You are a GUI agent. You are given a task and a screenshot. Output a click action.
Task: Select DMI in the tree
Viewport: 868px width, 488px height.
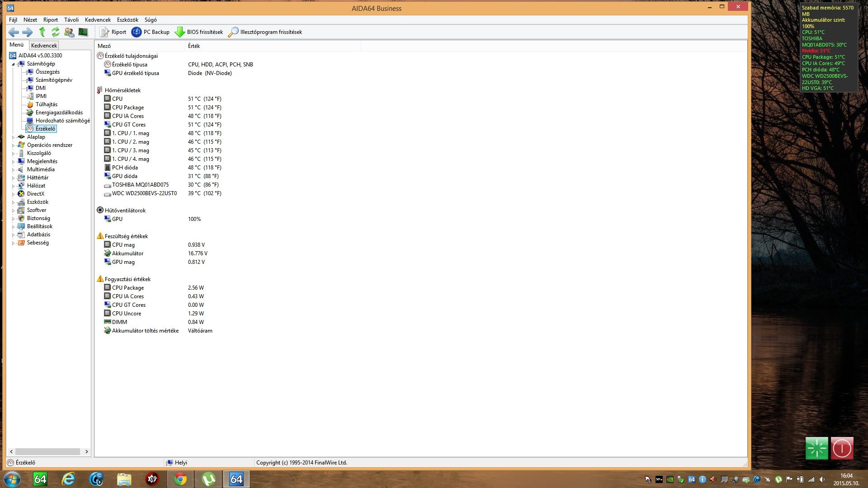pyautogui.click(x=41, y=88)
